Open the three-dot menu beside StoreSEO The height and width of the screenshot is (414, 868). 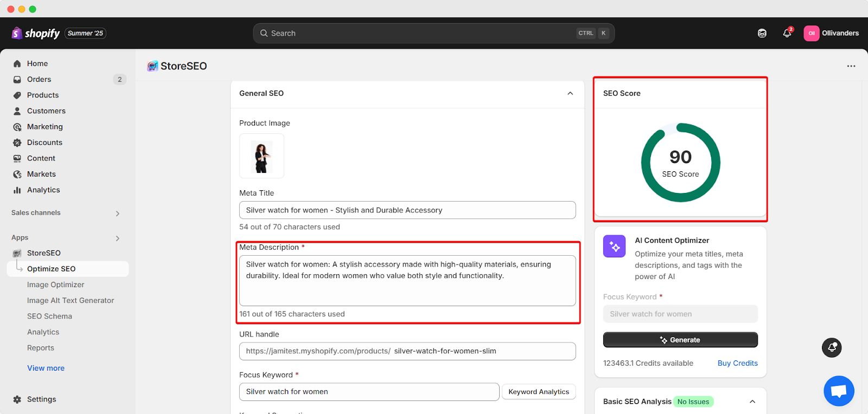[x=851, y=66]
